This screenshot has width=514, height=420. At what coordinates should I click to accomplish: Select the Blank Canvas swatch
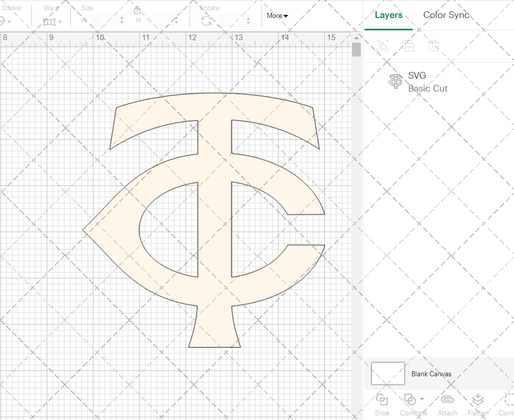coord(388,373)
